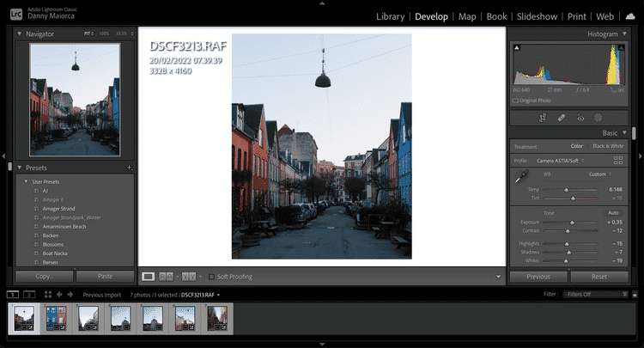Viewport: 644px width, 348px height.
Task: Switch to the Library module
Action: pyautogui.click(x=391, y=16)
